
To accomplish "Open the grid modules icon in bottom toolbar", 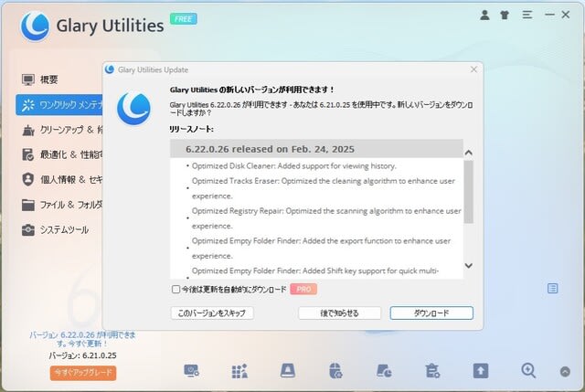I will click(x=239, y=371).
